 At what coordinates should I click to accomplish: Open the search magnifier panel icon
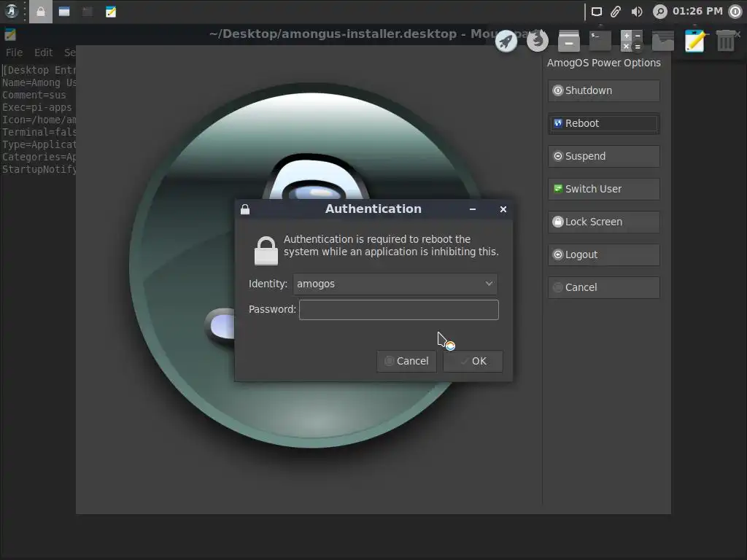click(659, 12)
